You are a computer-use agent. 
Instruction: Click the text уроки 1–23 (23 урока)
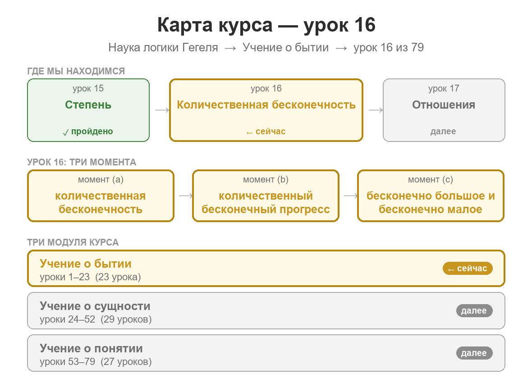(90, 277)
